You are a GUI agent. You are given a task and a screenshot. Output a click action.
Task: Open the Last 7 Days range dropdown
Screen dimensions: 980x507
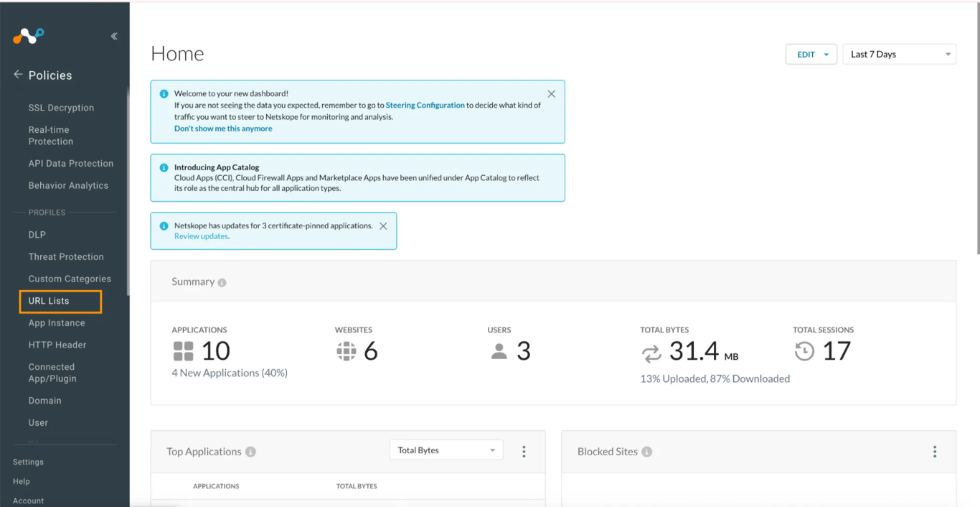(x=900, y=55)
